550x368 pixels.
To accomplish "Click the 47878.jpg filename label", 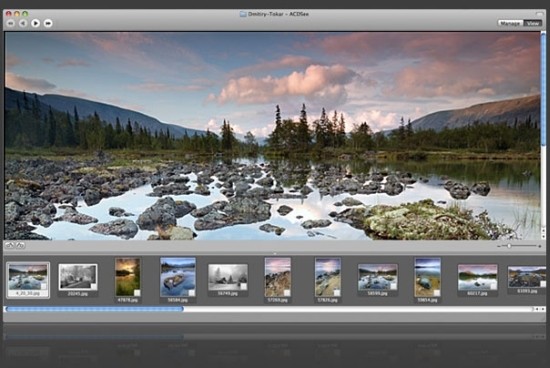I will point(128,300).
